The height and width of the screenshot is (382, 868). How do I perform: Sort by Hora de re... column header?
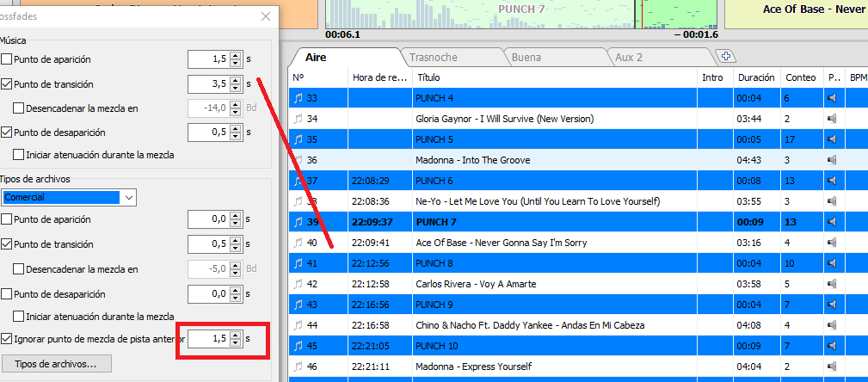tap(380, 78)
